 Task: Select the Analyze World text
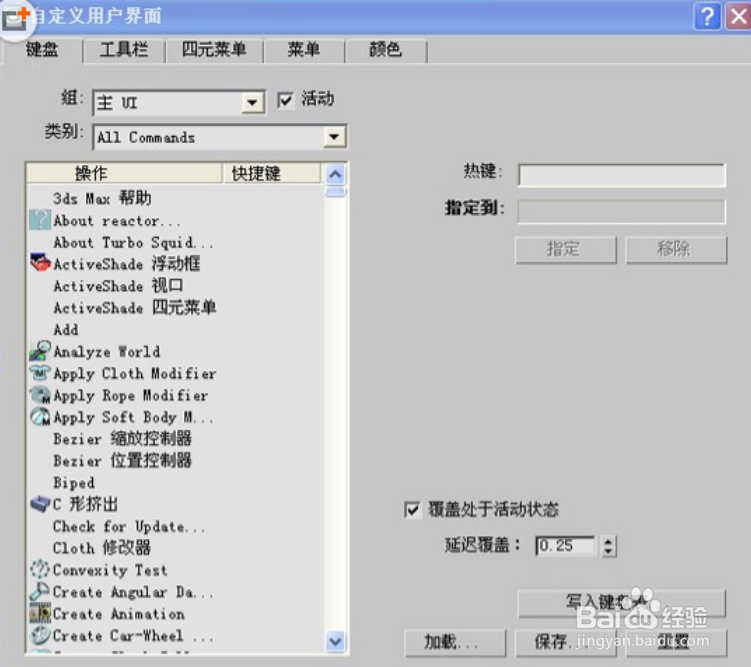pyautogui.click(x=107, y=352)
